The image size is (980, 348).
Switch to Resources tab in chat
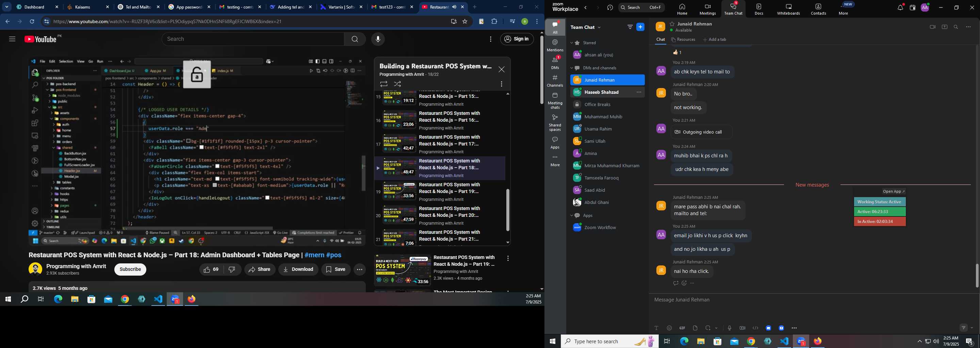click(x=684, y=39)
